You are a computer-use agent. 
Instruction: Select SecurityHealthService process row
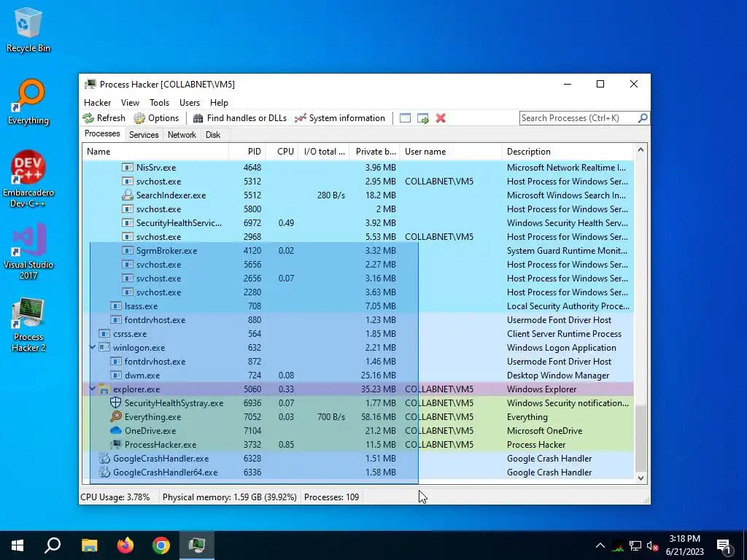(x=358, y=223)
